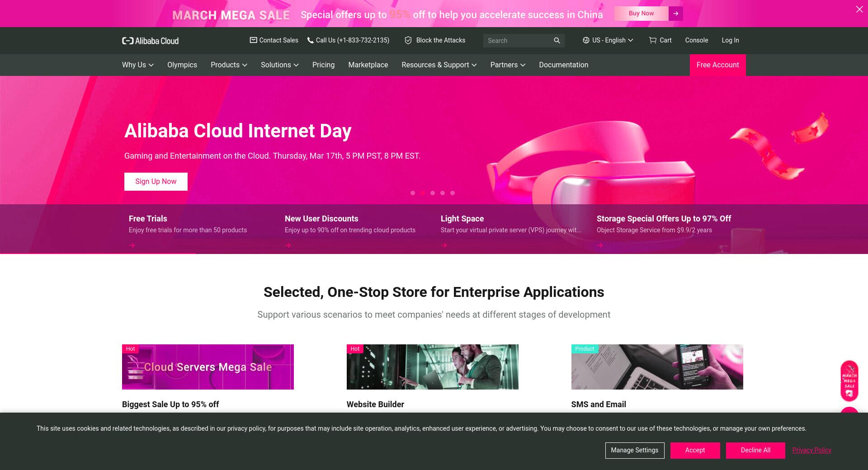868x470 pixels.
Task: Click the Light Space heading
Action: pos(462,219)
